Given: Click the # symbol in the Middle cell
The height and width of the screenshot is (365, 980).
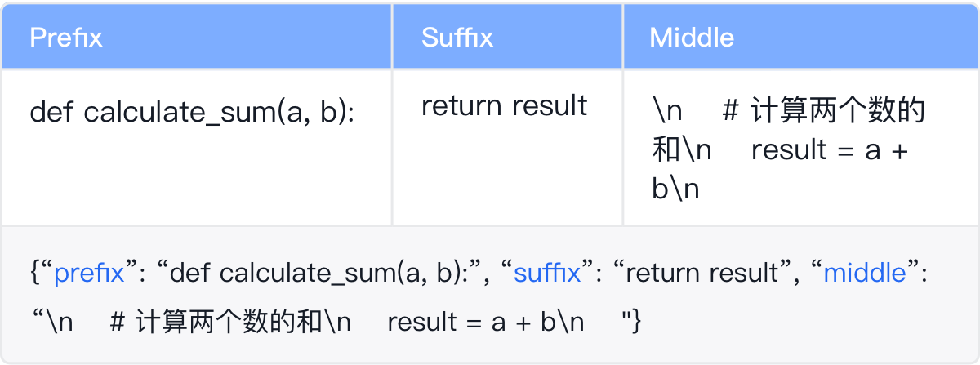Looking at the screenshot, I should point(731,112).
